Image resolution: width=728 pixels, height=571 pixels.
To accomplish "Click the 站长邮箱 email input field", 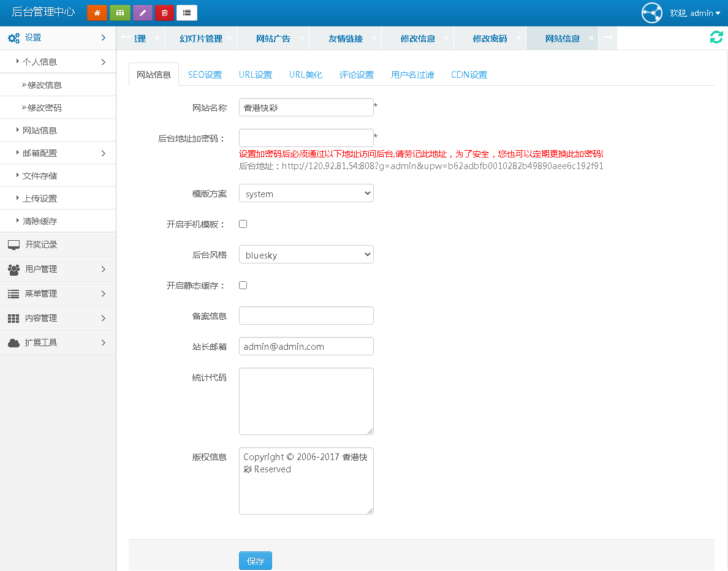I will [306, 346].
